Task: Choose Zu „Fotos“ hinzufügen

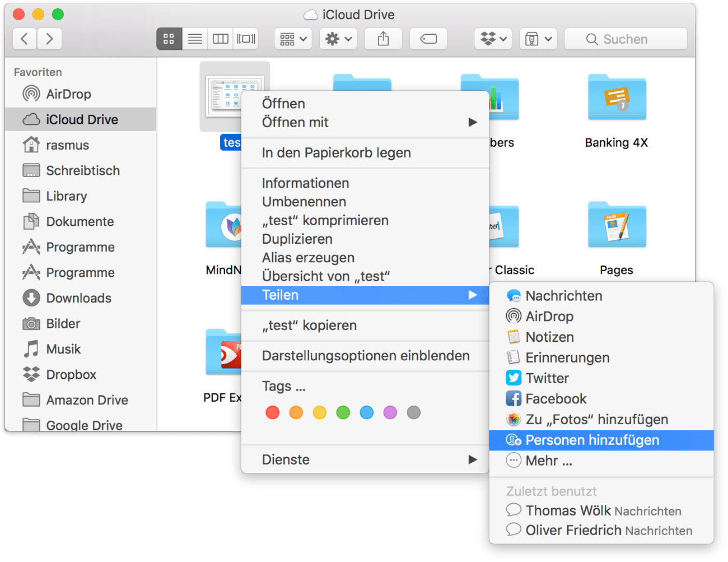Action: coord(601,420)
